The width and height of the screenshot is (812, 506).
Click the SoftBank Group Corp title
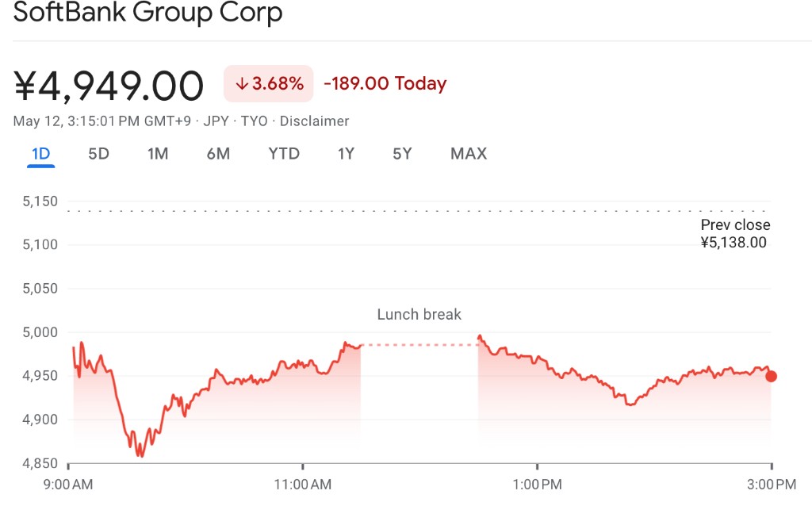coord(148,13)
